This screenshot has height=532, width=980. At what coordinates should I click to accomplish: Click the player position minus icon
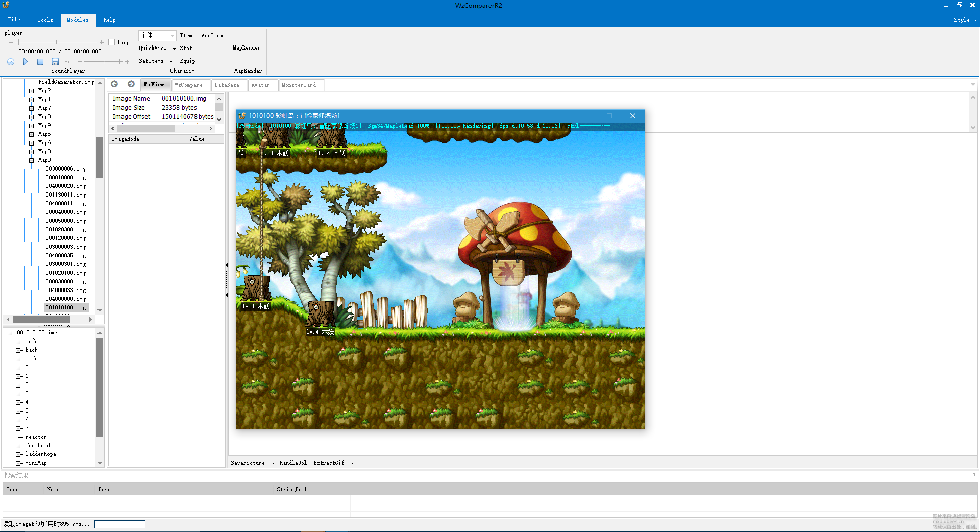pyautogui.click(x=11, y=42)
